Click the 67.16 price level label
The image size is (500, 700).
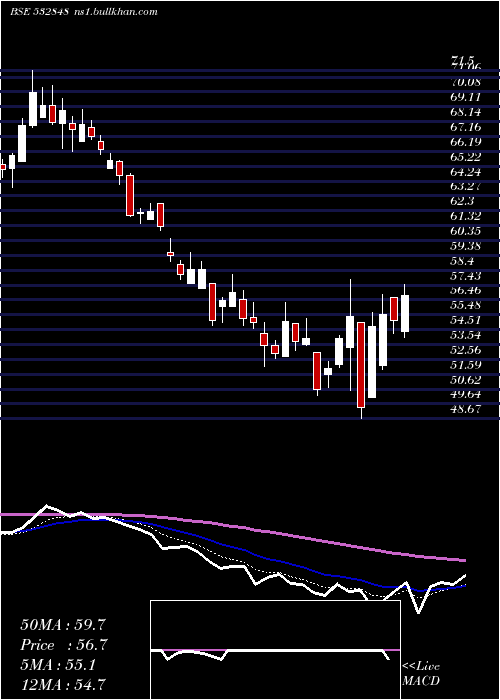coord(466,127)
